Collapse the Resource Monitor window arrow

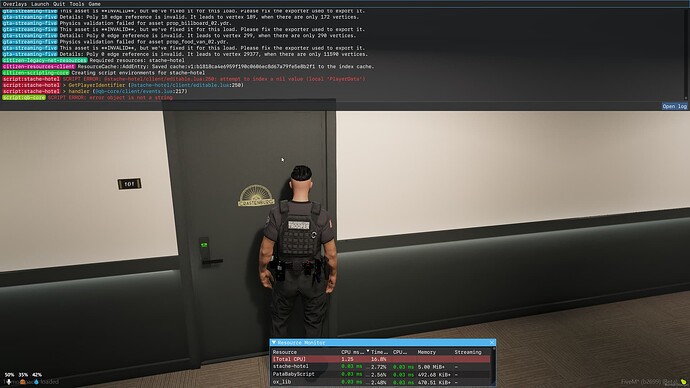pyautogui.click(x=274, y=342)
